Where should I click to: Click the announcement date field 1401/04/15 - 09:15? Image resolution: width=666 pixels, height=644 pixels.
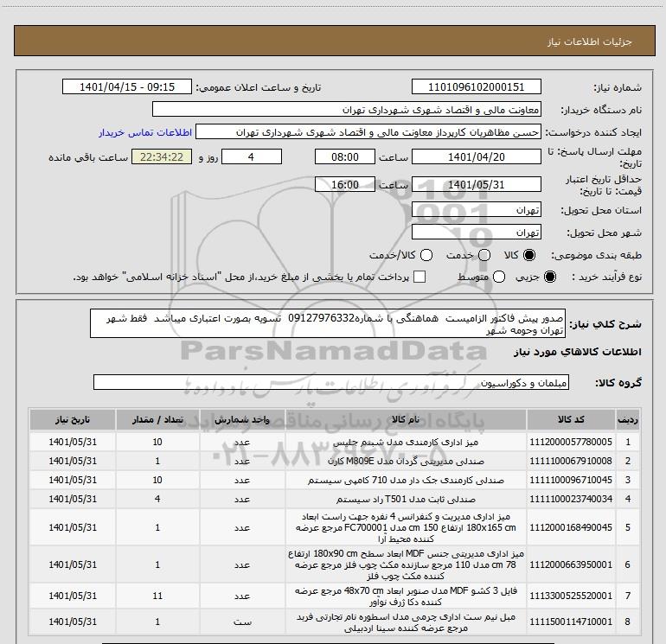127,86
